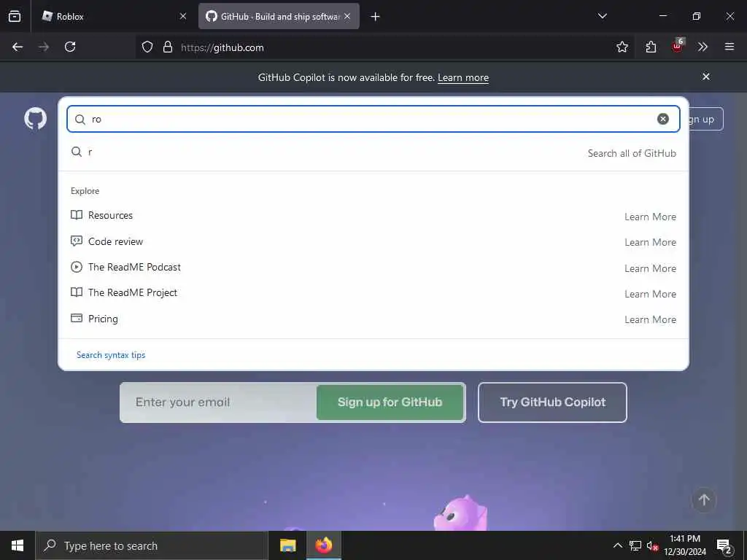Select The ReadME Podcast suggestion
The height and width of the screenshot is (560, 747).
[134, 267]
